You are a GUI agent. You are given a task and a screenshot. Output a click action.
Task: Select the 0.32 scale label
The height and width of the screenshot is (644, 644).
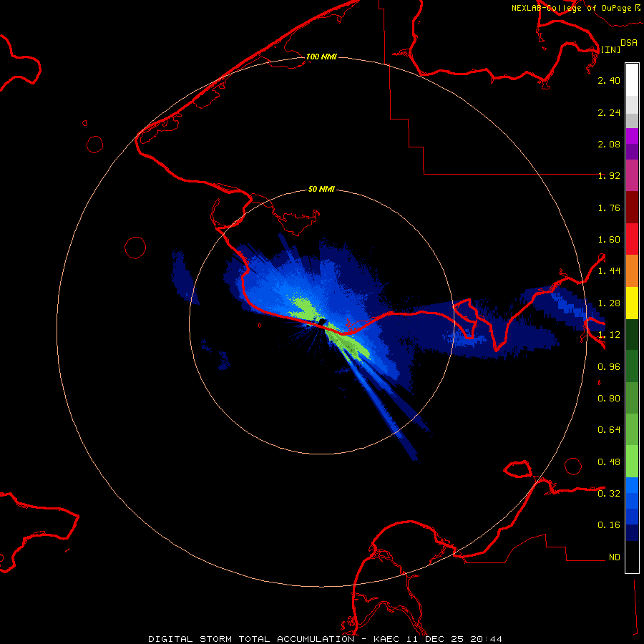pyautogui.click(x=609, y=494)
